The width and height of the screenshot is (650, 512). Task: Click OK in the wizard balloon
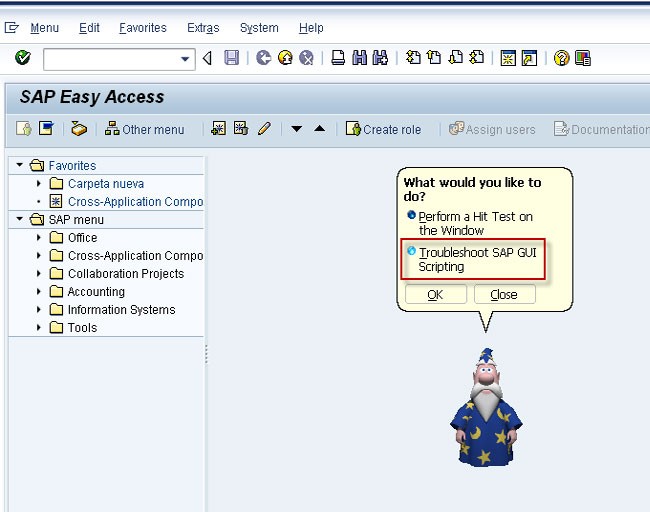[436, 294]
